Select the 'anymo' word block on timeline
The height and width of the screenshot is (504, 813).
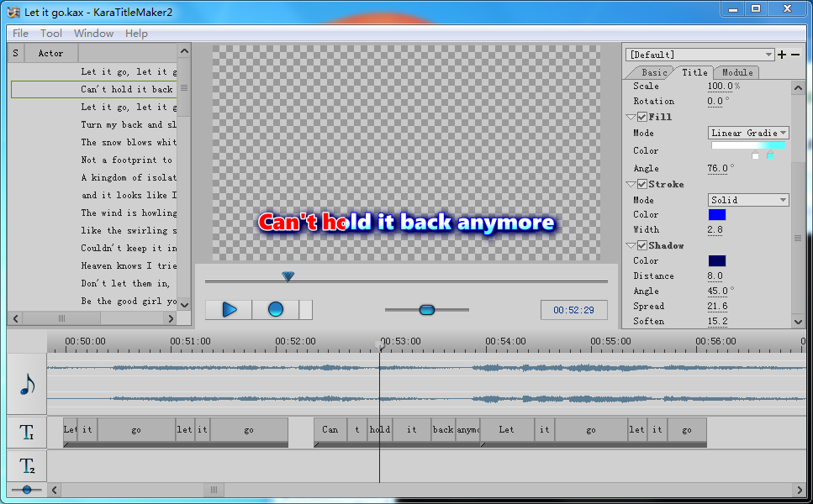[x=467, y=430]
